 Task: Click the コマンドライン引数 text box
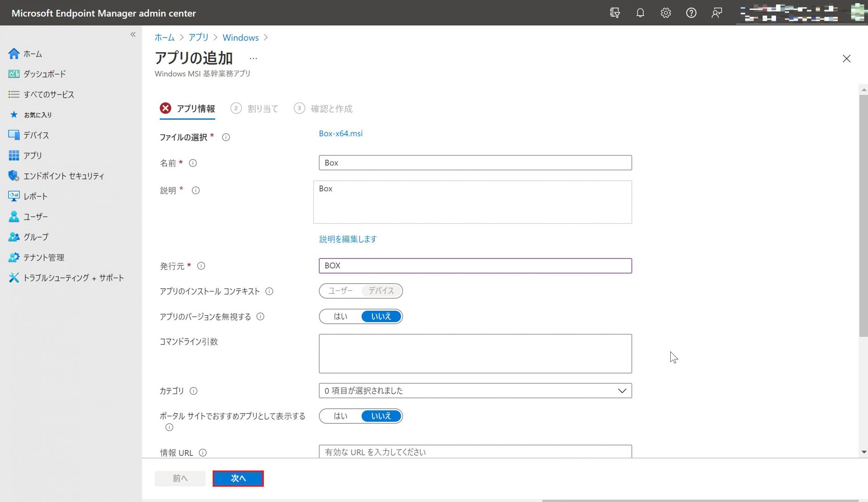click(475, 353)
